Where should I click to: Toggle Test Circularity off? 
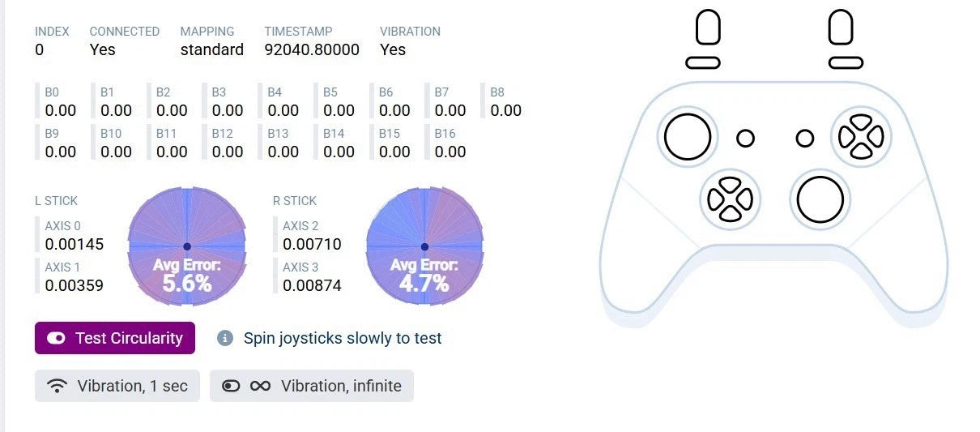coord(115,338)
